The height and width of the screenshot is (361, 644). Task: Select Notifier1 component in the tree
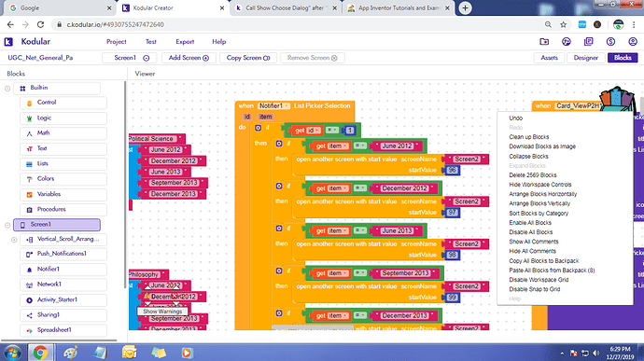point(63,269)
